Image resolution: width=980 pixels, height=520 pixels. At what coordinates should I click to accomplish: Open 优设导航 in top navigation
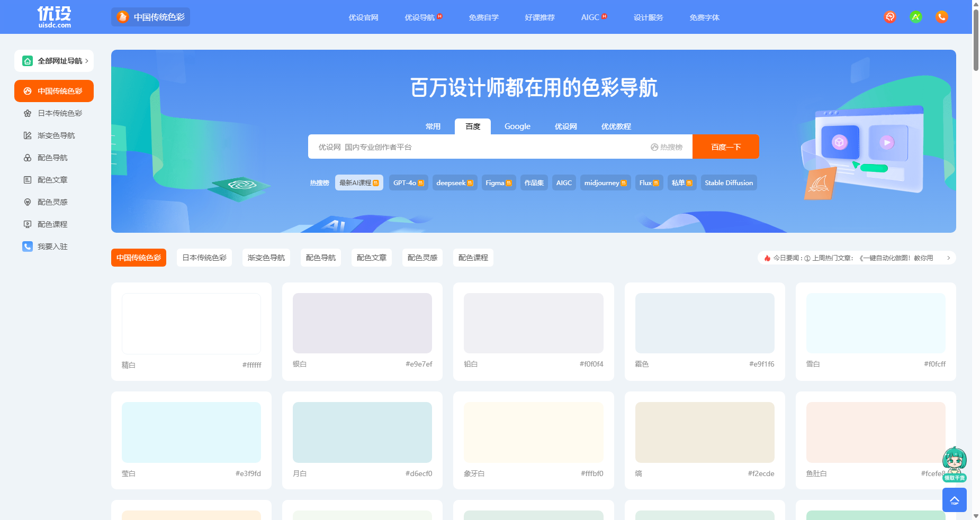pyautogui.click(x=420, y=17)
